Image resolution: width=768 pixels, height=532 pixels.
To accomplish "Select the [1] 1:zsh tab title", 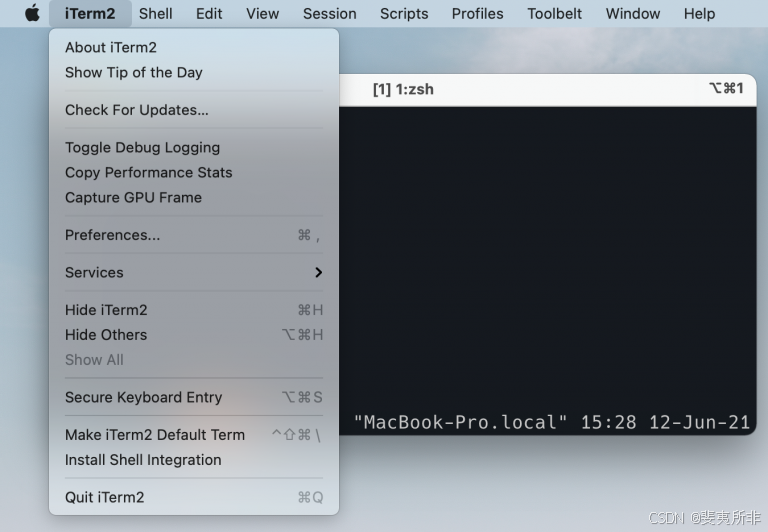I will (x=403, y=89).
